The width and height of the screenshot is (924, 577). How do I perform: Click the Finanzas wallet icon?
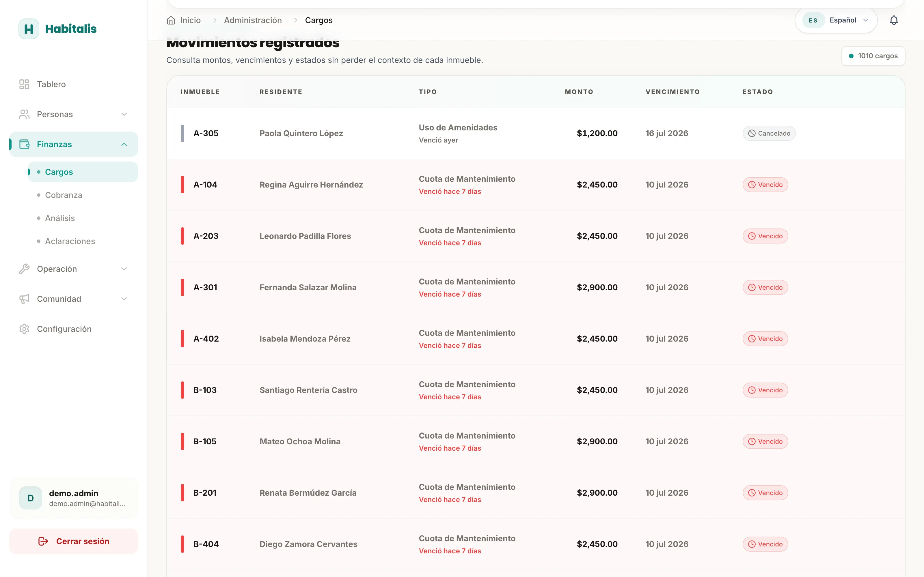point(24,144)
